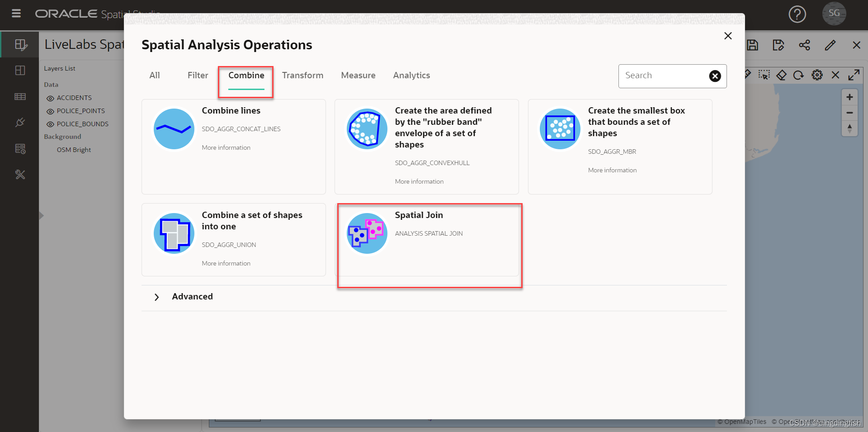The image size is (868, 432).
Task: Open More information for SDO_AGGR_MBR
Action: pyautogui.click(x=612, y=171)
